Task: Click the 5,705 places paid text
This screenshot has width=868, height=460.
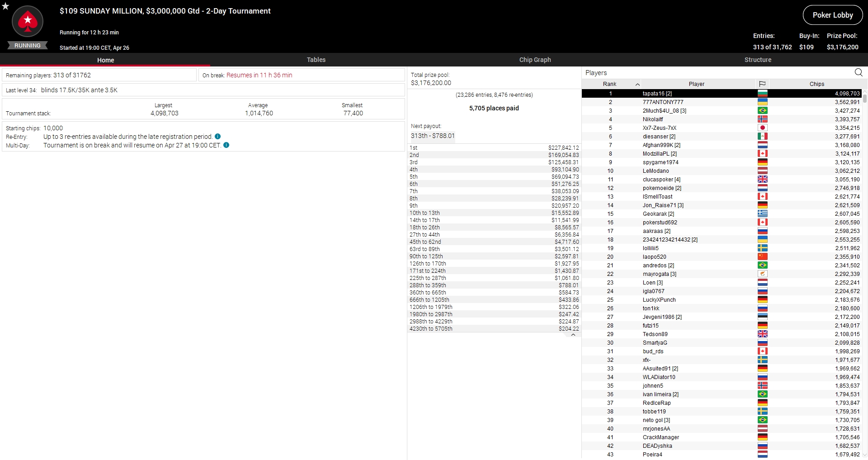Action: (x=494, y=108)
